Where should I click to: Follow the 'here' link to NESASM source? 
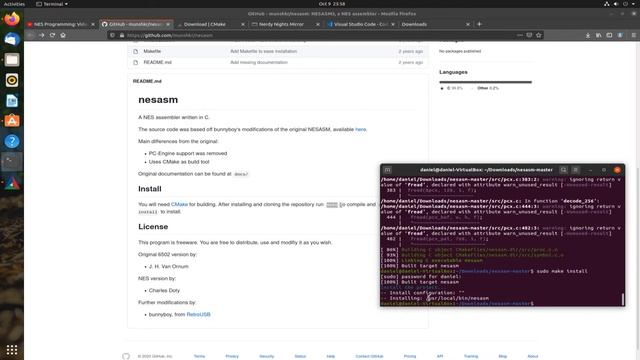[x=360, y=129]
